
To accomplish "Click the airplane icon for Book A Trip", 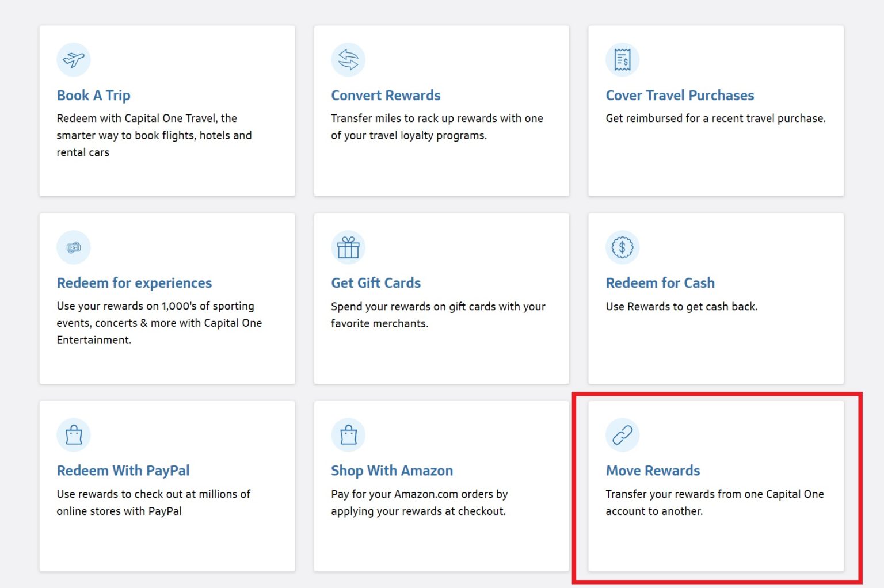I will [x=74, y=60].
